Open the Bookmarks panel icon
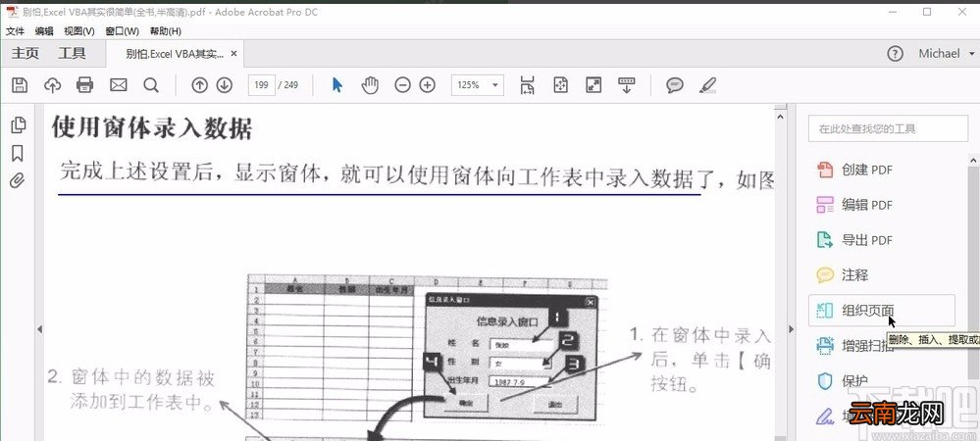Viewport: 980px width, 441px height. (18, 153)
